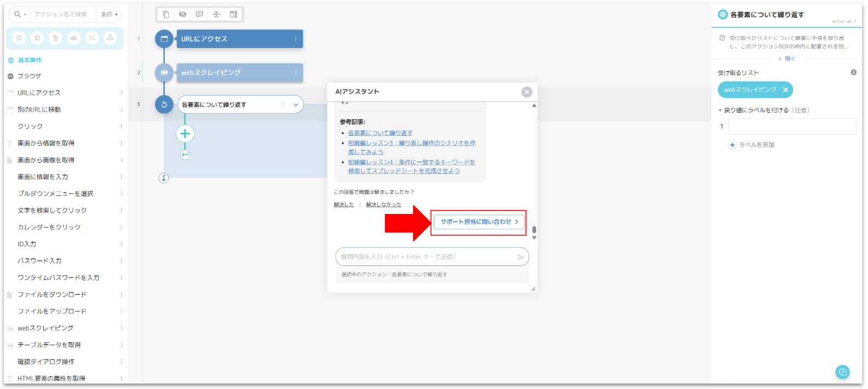Click the send paper-plane icon
The height and width of the screenshot is (389, 868).
[x=521, y=257]
